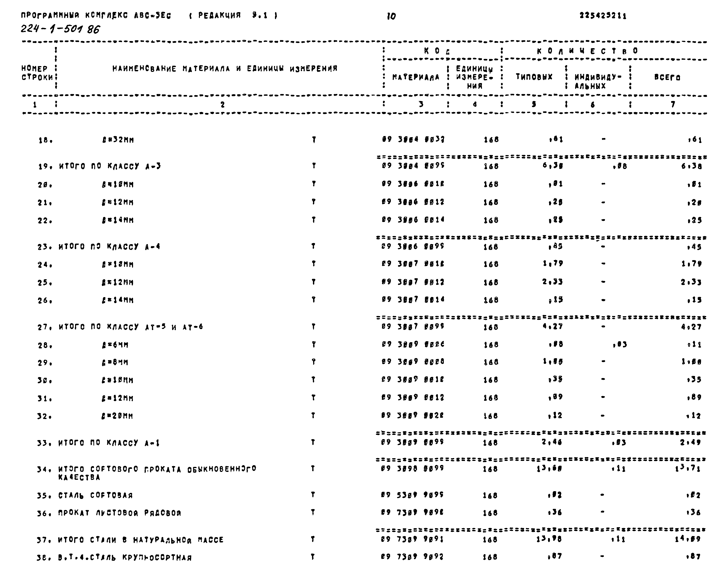
Task: Click the 'ИНДИВИДУАЛЬНЫХ' column header
Action: 598,82
